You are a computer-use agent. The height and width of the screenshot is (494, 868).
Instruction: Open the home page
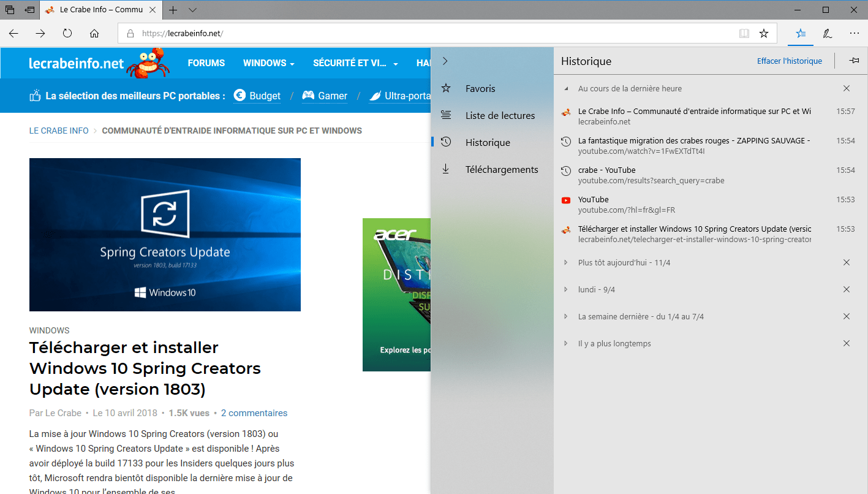94,34
